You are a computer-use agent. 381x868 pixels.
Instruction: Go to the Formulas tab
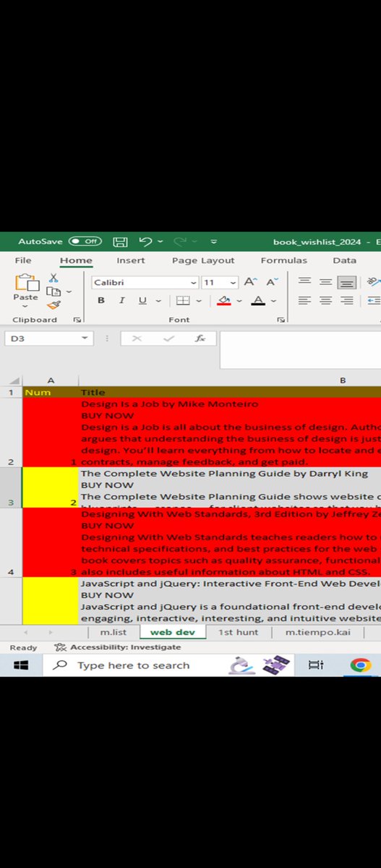284,260
